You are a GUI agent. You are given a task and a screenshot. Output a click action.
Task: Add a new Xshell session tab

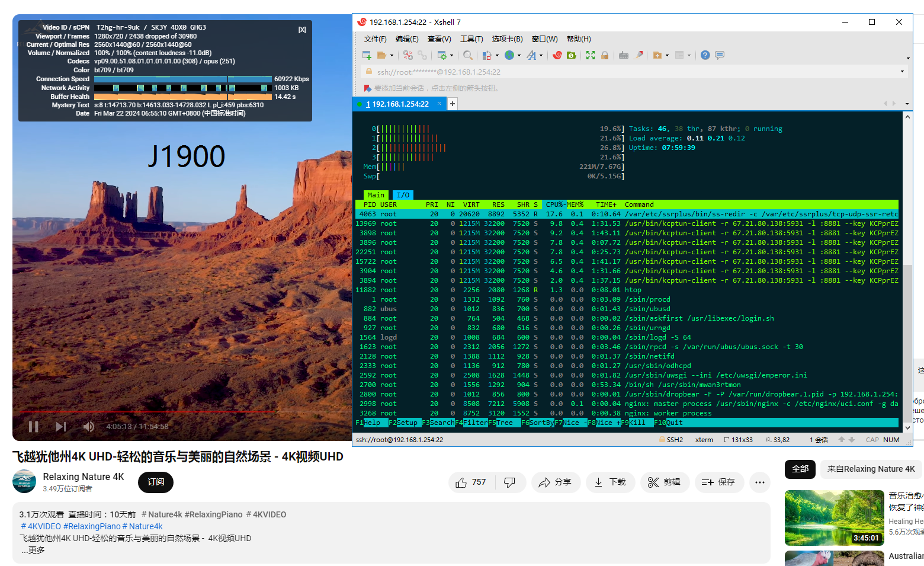click(452, 104)
